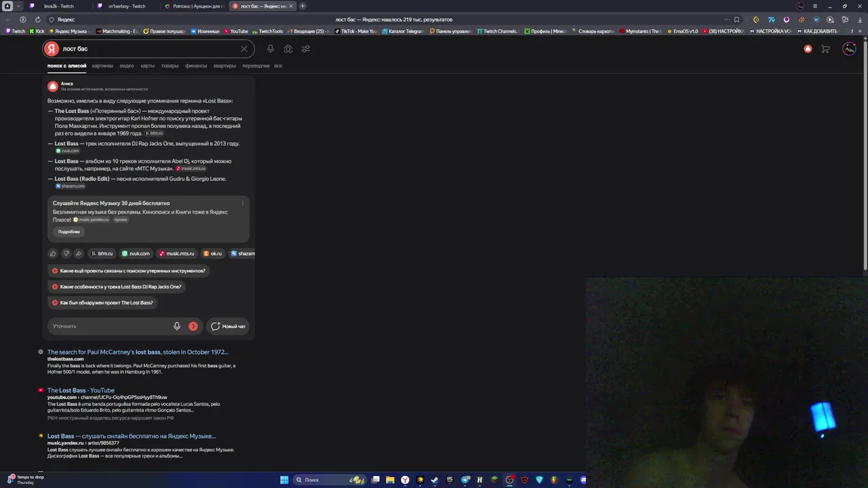
Task: Select the картинки search category
Action: click(102, 66)
